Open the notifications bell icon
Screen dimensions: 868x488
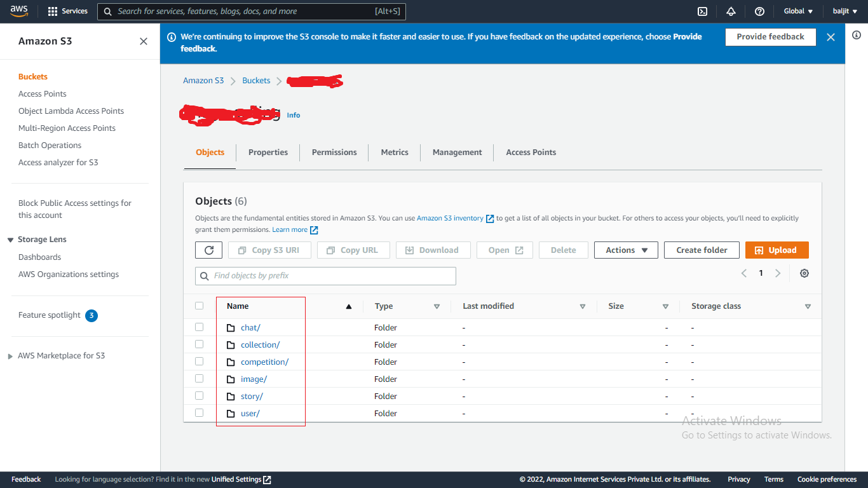pos(731,11)
